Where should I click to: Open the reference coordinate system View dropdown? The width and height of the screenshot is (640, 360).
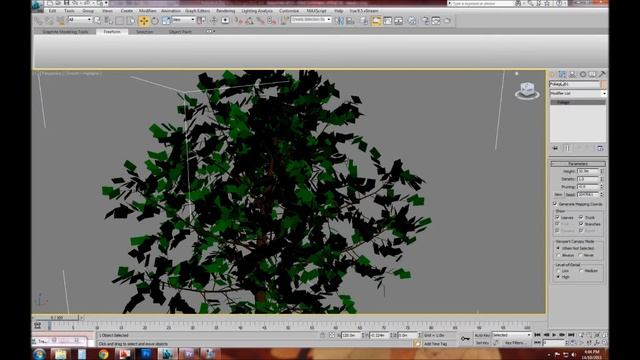tap(183, 20)
